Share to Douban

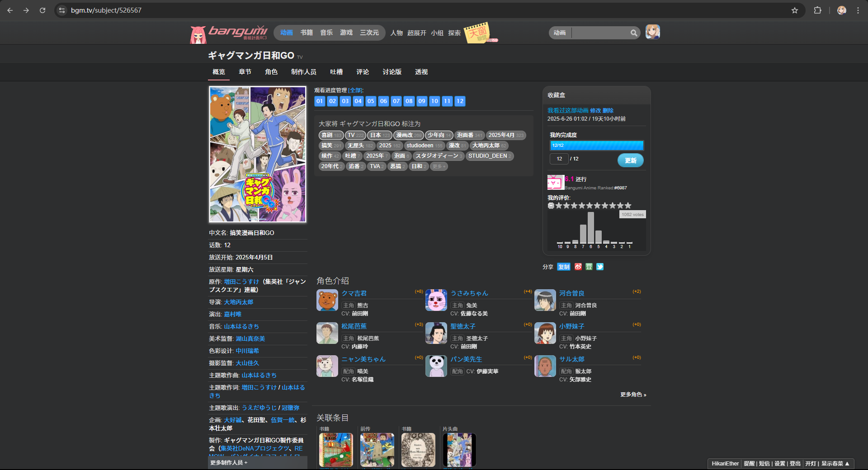pos(589,267)
